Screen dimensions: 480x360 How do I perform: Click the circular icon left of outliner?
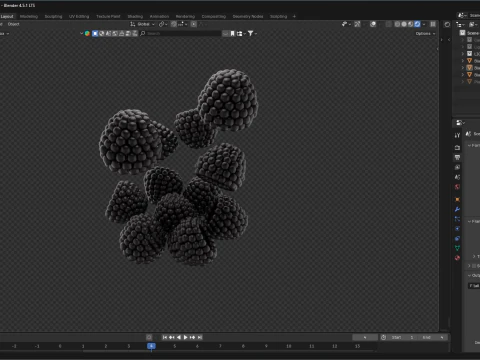click(447, 24)
